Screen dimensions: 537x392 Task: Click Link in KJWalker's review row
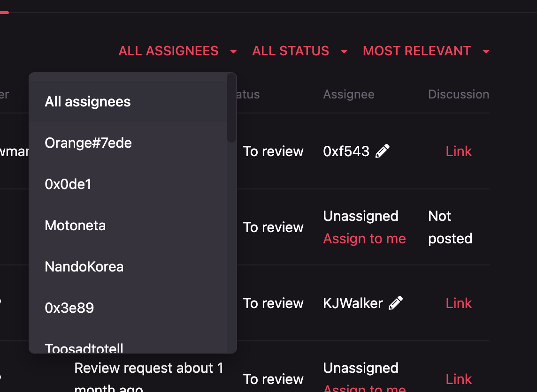point(459,303)
